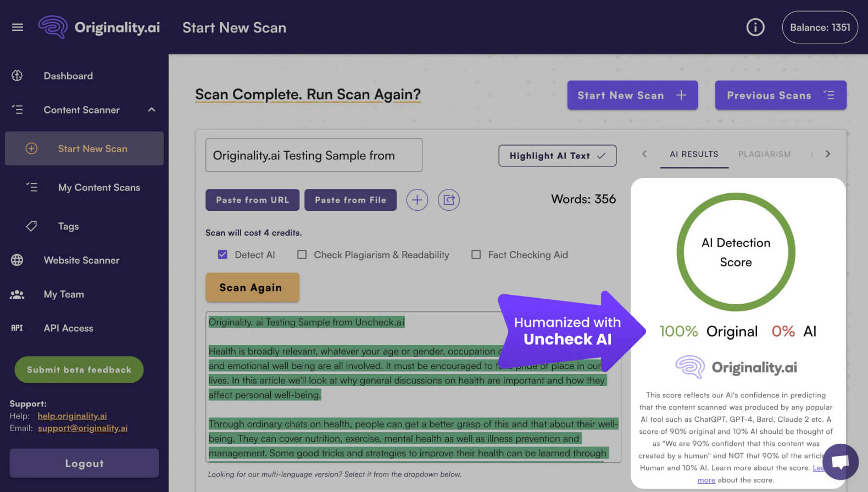868x492 pixels.
Task: Open API Access page
Action: (x=68, y=328)
